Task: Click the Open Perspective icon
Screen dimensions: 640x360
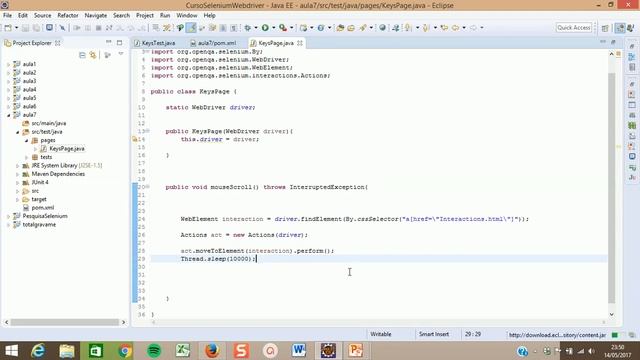Action: click(x=605, y=28)
